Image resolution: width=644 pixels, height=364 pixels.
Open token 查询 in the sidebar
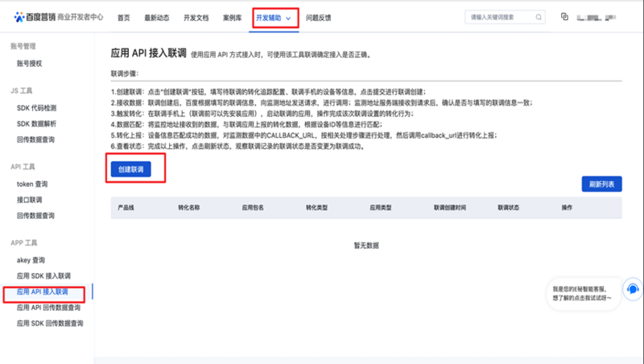pyautogui.click(x=32, y=184)
